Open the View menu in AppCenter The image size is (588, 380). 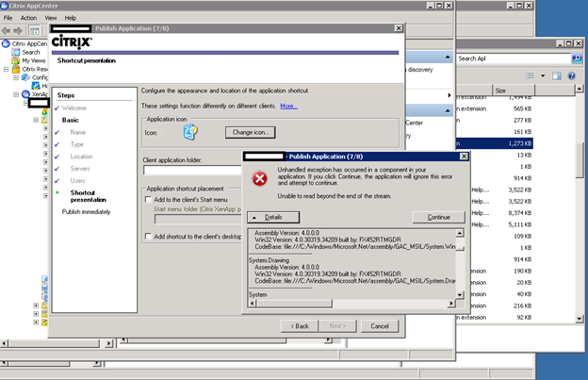coord(51,18)
